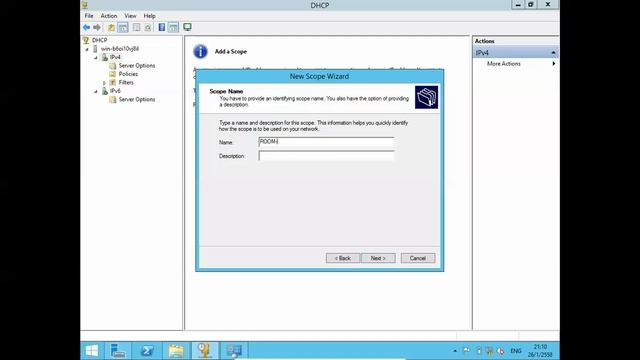Click the ENG language indicator
640x360 pixels.
[516, 351]
